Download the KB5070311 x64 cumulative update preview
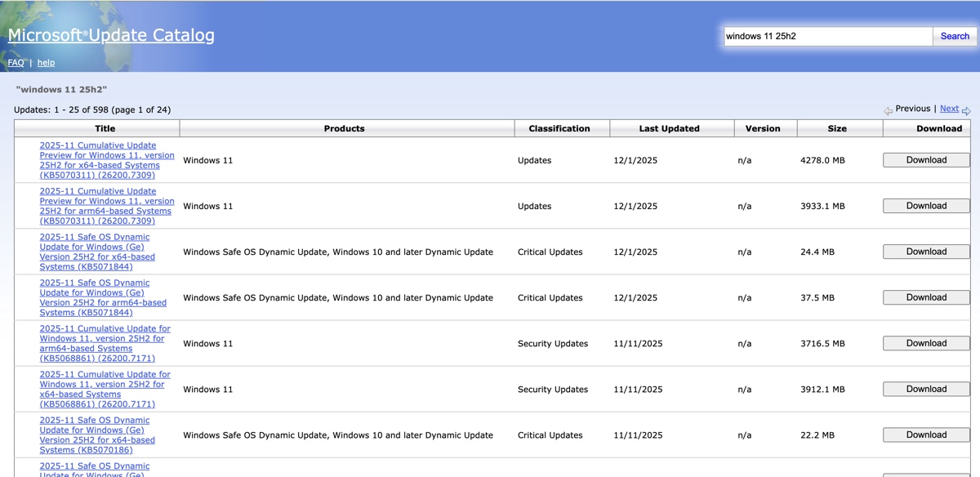 (925, 159)
